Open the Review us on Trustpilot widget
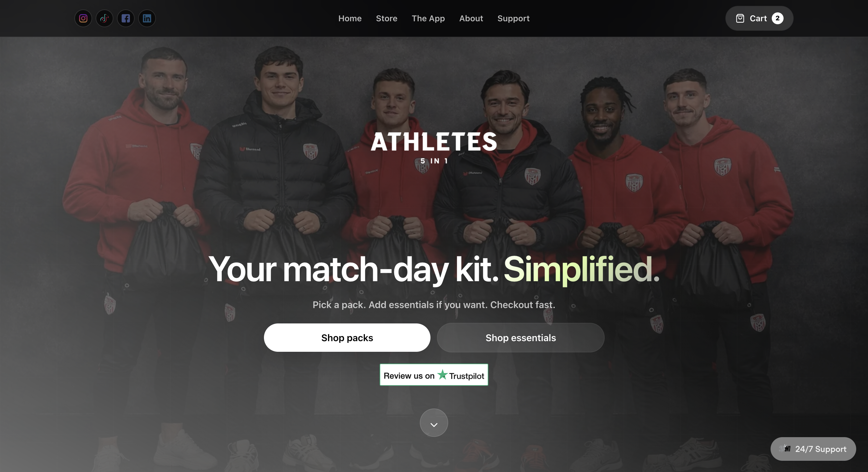The image size is (868, 472). coord(434,375)
